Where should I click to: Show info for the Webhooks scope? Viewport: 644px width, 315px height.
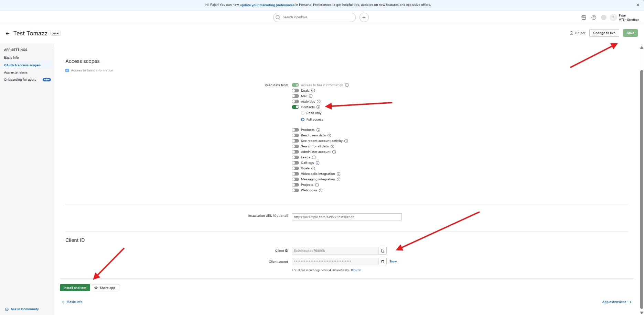click(x=321, y=190)
